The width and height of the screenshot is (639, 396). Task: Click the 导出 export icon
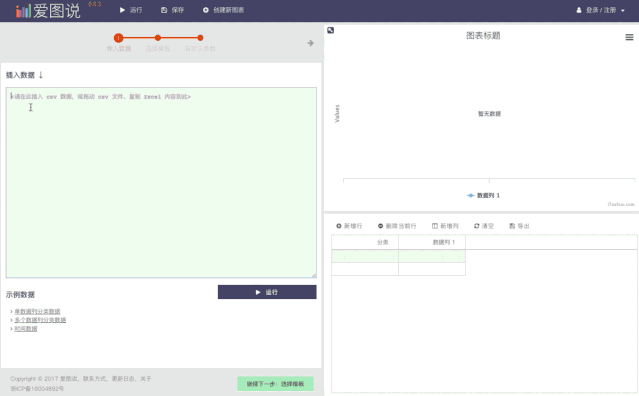point(512,226)
